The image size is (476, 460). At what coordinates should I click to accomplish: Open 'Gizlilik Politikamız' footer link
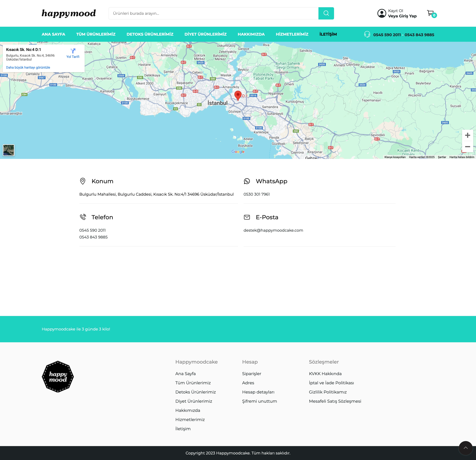pos(328,392)
